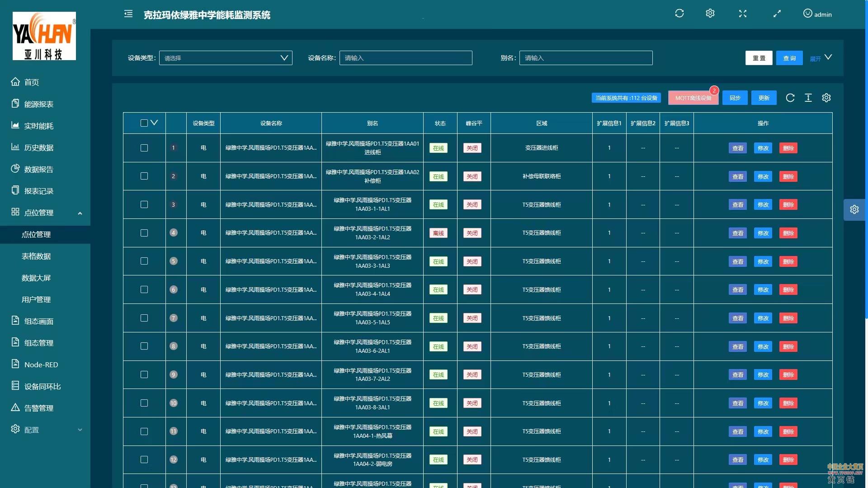Click the refresh icon in the top header
The image size is (868, 488).
click(x=679, y=14)
